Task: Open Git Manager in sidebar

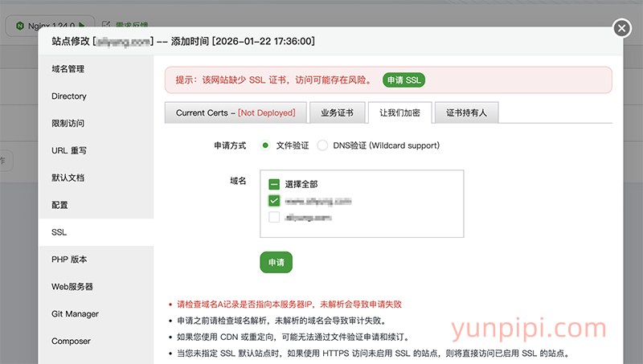Action: pyautogui.click(x=75, y=314)
